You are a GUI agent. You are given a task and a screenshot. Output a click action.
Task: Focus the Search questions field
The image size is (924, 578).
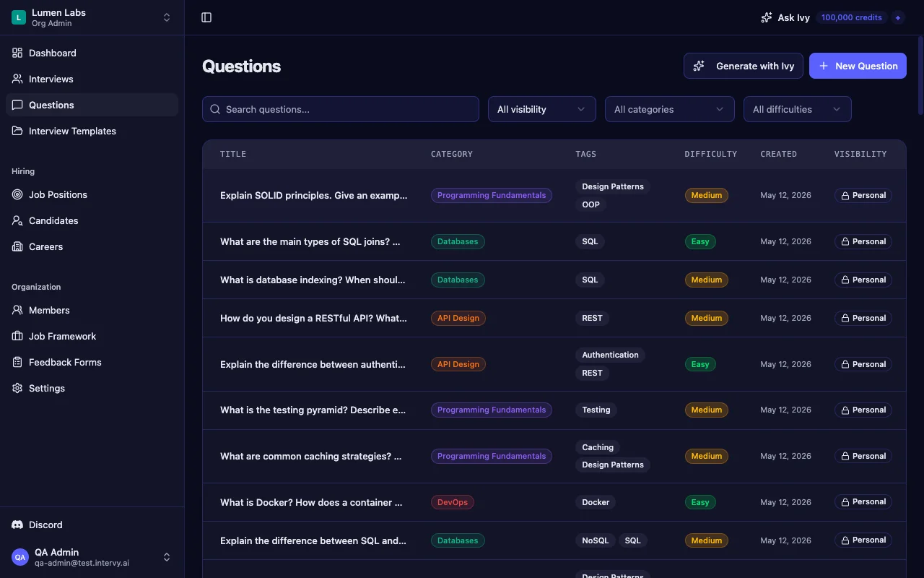341,109
